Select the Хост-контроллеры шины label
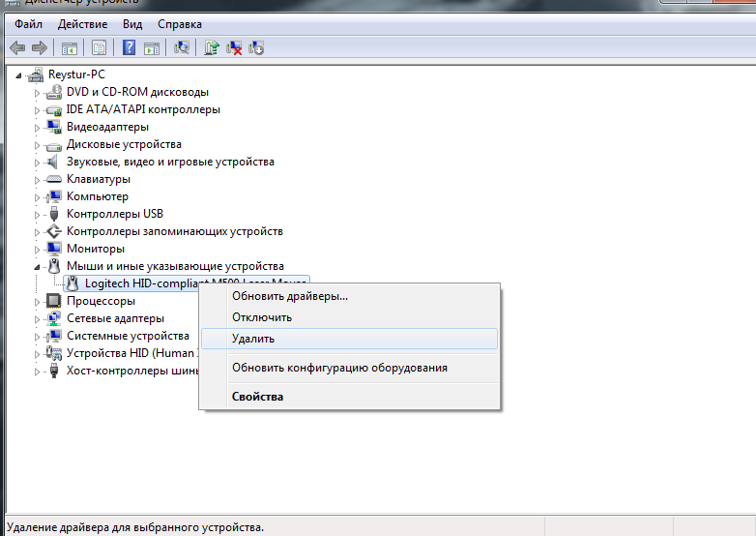The image size is (756, 536). point(132,371)
